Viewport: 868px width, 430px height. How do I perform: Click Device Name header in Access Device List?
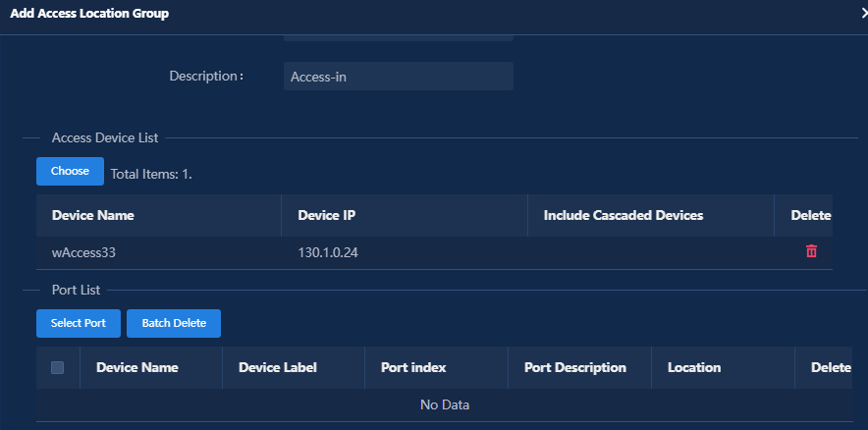click(93, 215)
